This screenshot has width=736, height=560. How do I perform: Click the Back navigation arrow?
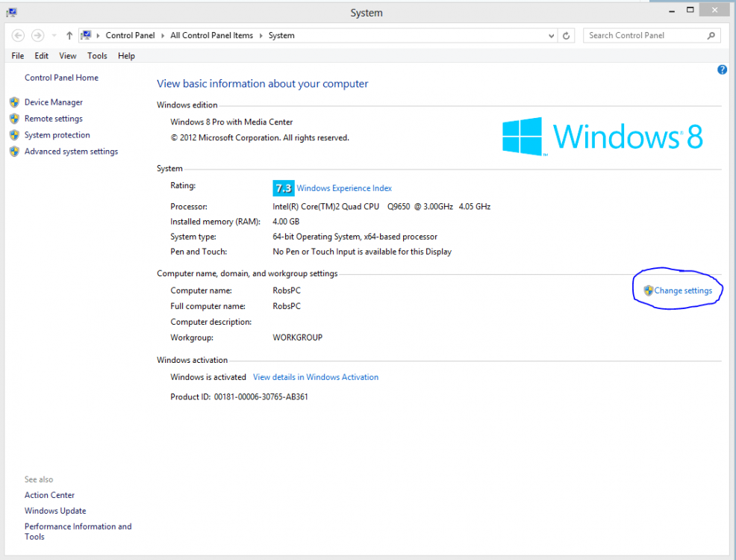(x=19, y=35)
